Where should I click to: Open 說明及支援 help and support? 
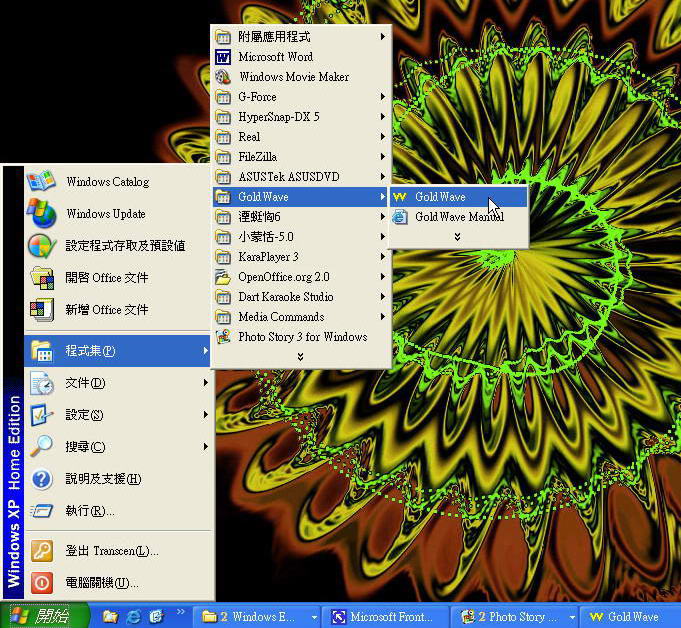point(103,479)
